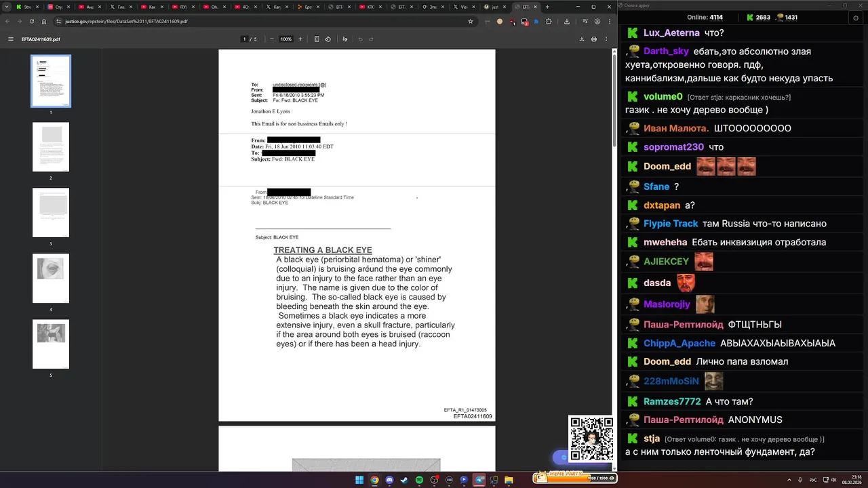This screenshot has width=868, height=488.
Task: Select page 3 thumbnail in sidebar
Action: click(x=51, y=213)
